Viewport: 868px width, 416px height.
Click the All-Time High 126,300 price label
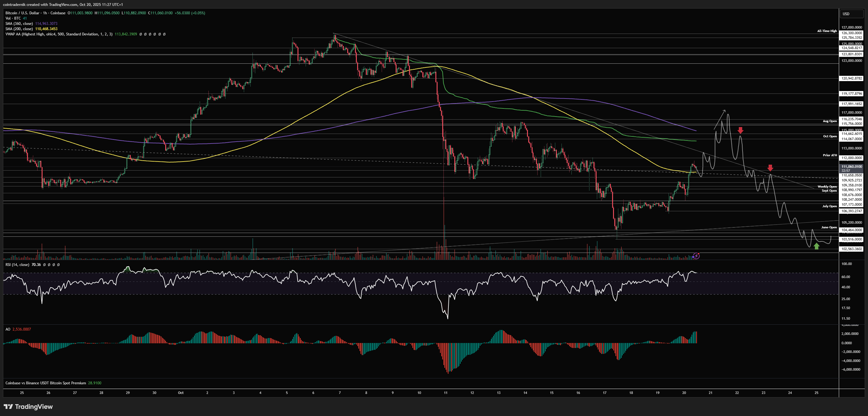point(852,33)
